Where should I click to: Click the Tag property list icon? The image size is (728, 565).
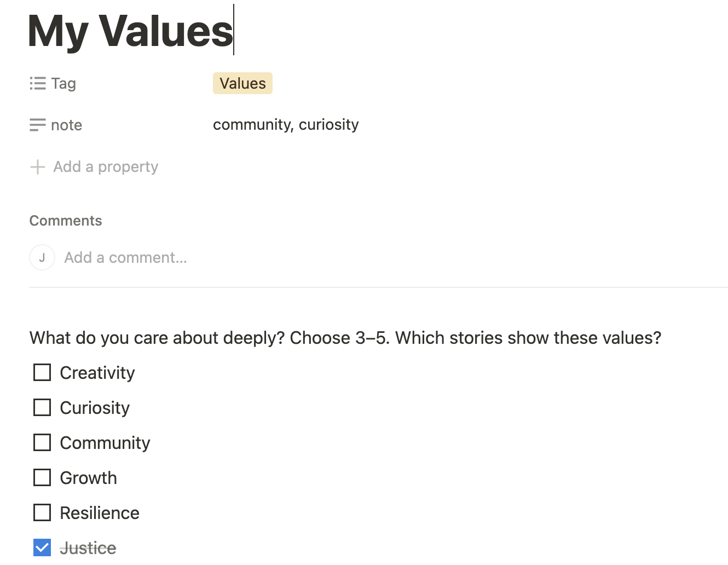pyautogui.click(x=38, y=83)
